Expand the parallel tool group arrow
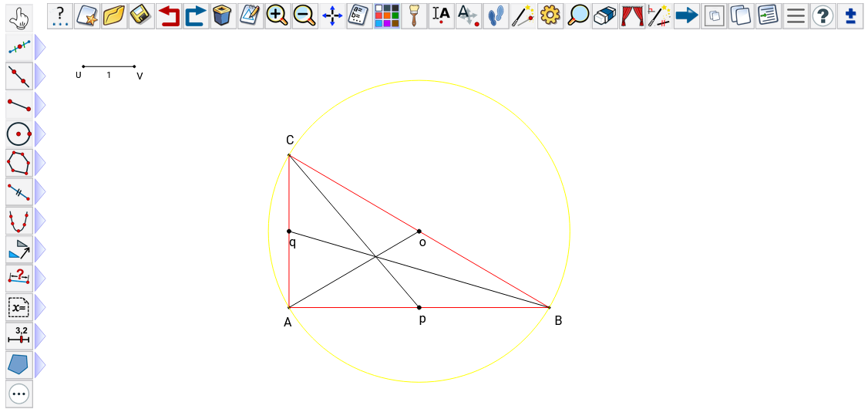This screenshot has width=868, height=409. coord(39,191)
